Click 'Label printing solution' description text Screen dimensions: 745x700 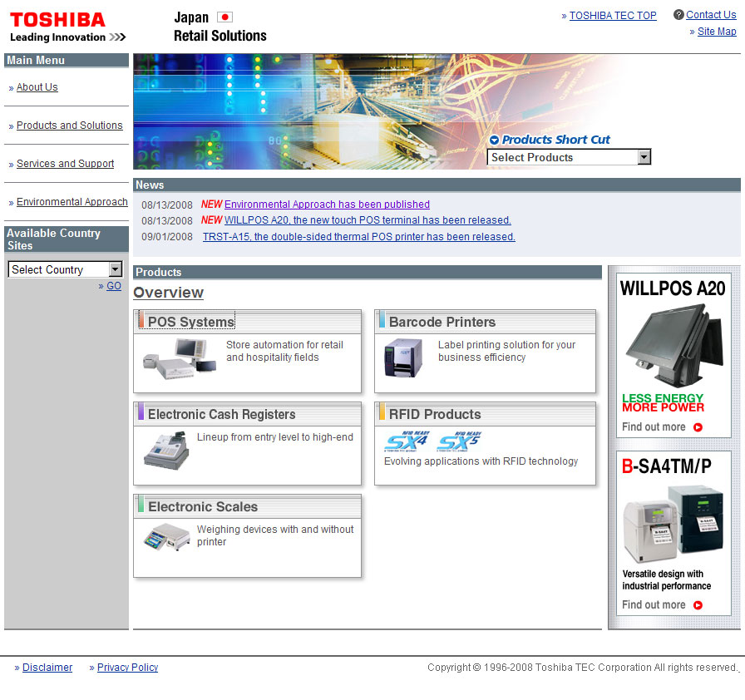[x=506, y=351]
